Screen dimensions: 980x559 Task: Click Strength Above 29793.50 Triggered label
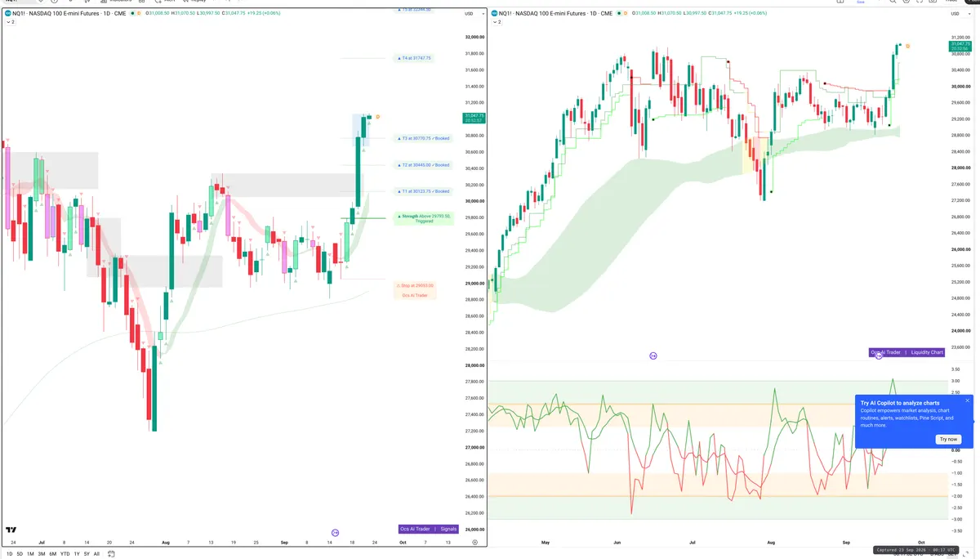tap(424, 218)
